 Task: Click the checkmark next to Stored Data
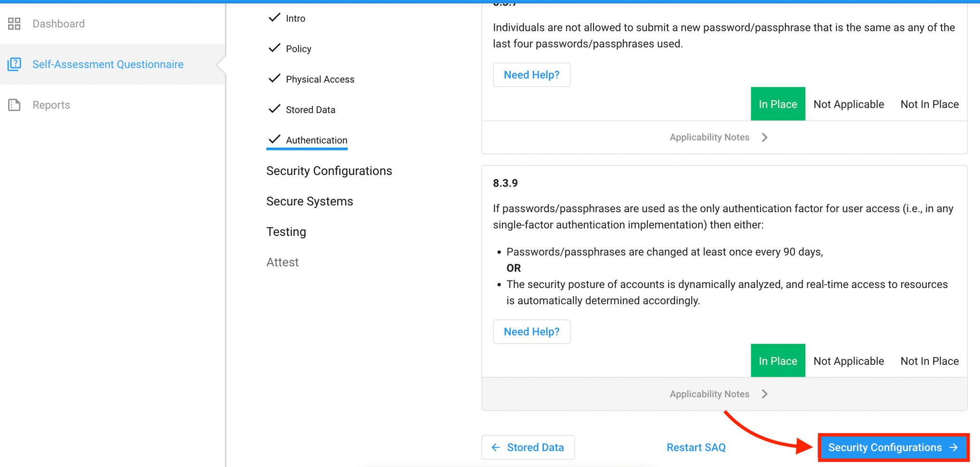274,109
